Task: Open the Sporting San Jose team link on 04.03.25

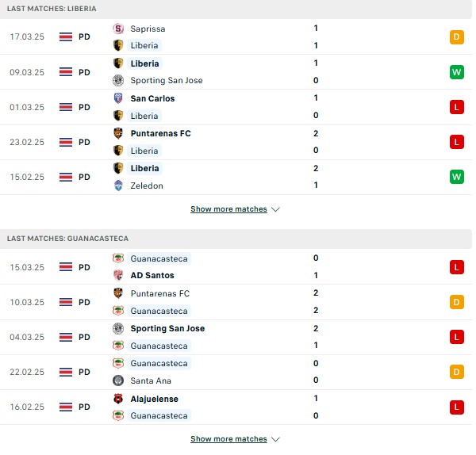Action: tap(167, 328)
